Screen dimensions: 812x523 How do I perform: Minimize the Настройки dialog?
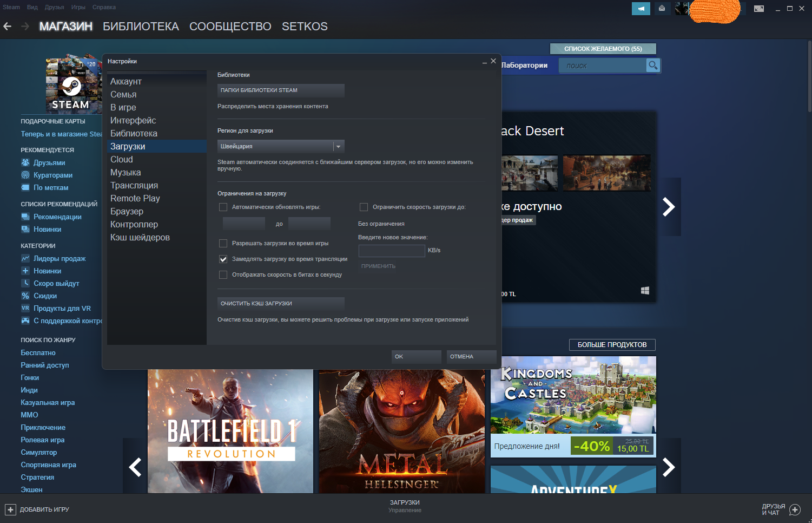click(485, 62)
